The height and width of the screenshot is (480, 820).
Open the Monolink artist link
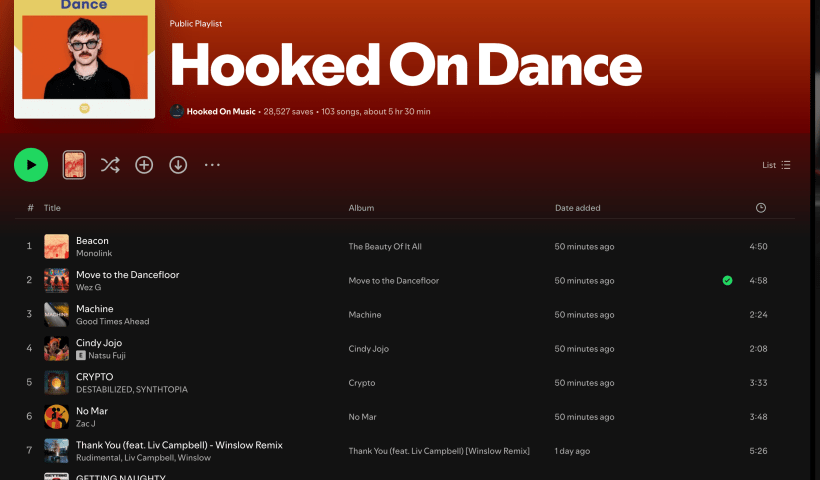pos(94,253)
